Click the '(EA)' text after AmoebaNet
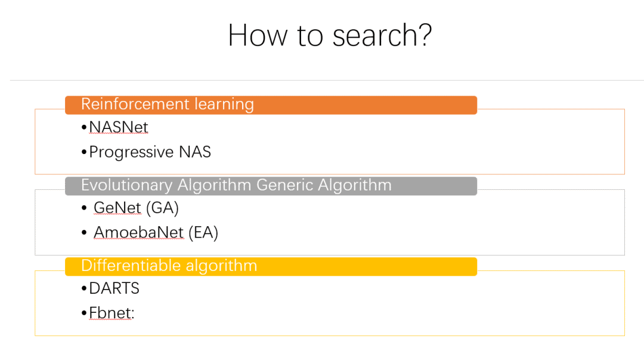The width and height of the screenshot is (644, 357). pyautogui.click(x=203, y=232)
